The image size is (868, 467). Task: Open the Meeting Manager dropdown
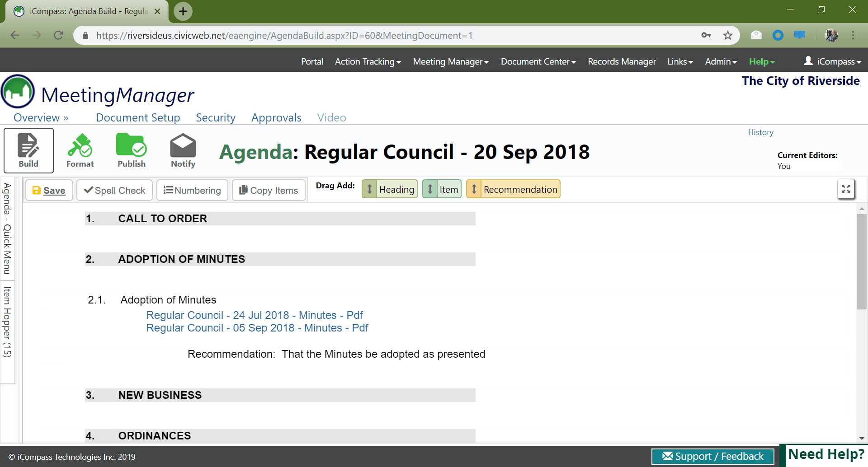pos(450,61)
